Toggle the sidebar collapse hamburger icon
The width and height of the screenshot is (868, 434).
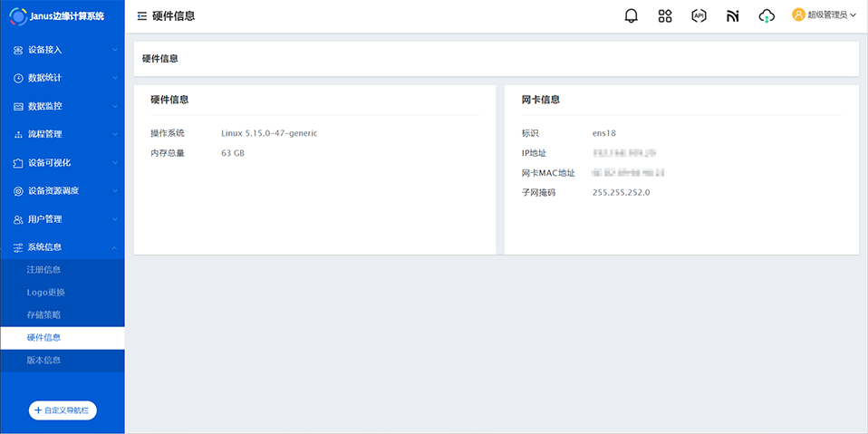coord(142,16)
